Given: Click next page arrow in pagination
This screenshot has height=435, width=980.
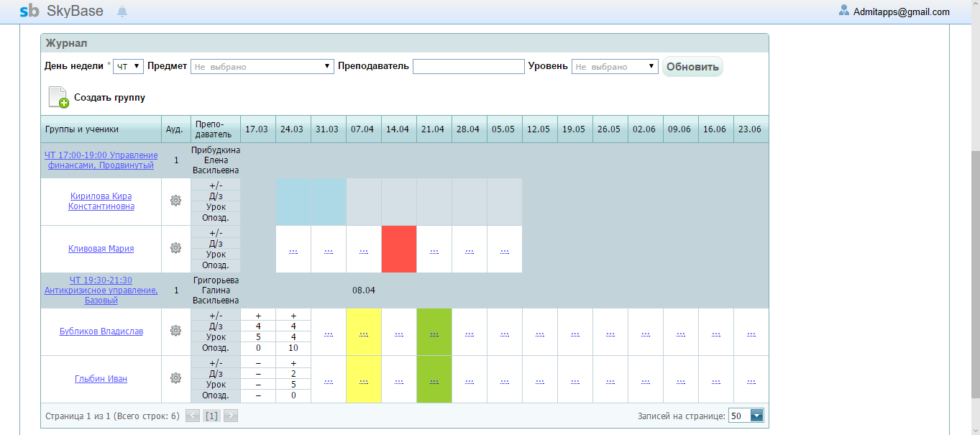Looking at the screenshot, I should 230,416.
